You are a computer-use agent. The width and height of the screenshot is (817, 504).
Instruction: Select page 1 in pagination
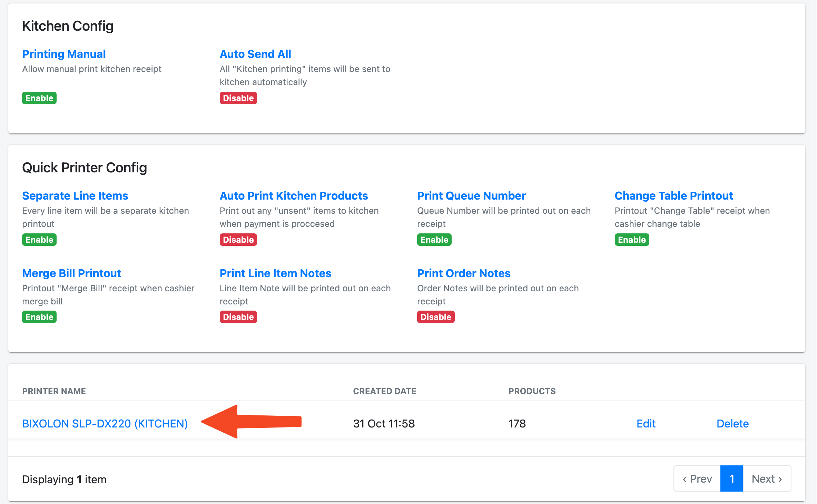coord(731,478)
